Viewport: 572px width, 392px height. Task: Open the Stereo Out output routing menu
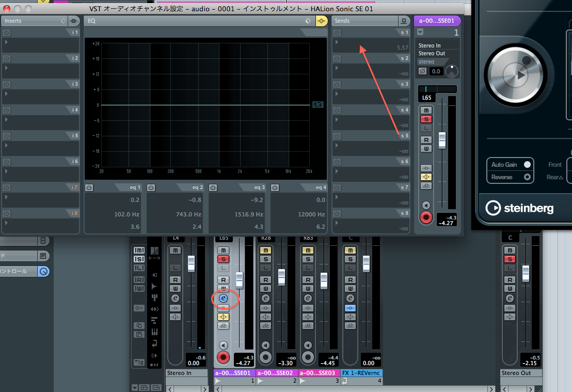432,54
